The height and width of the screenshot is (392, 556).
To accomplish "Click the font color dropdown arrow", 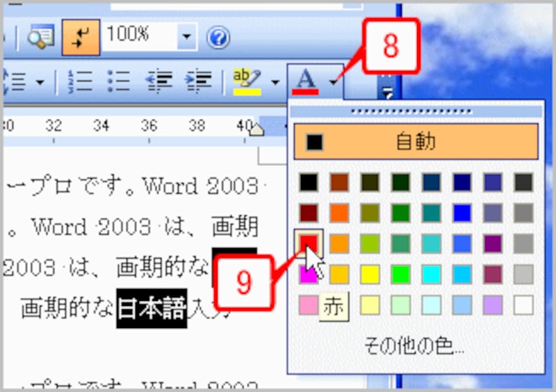I will (333, 83).
